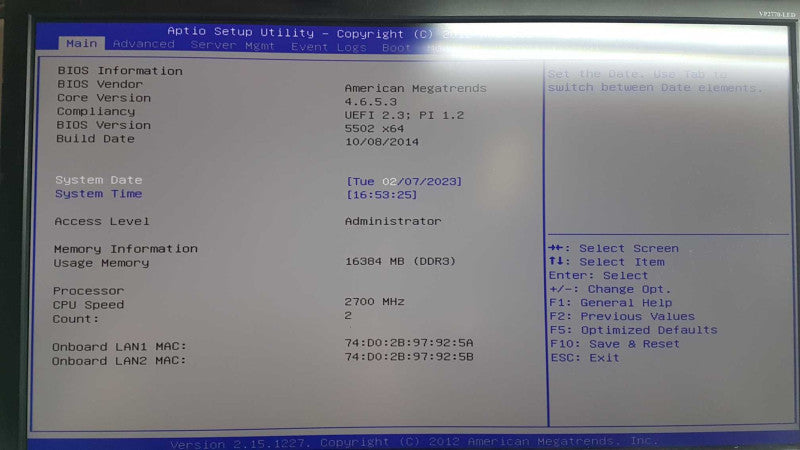800x450 pixels.
Task: Open the Server Mgmt tab
Action: 232,46
